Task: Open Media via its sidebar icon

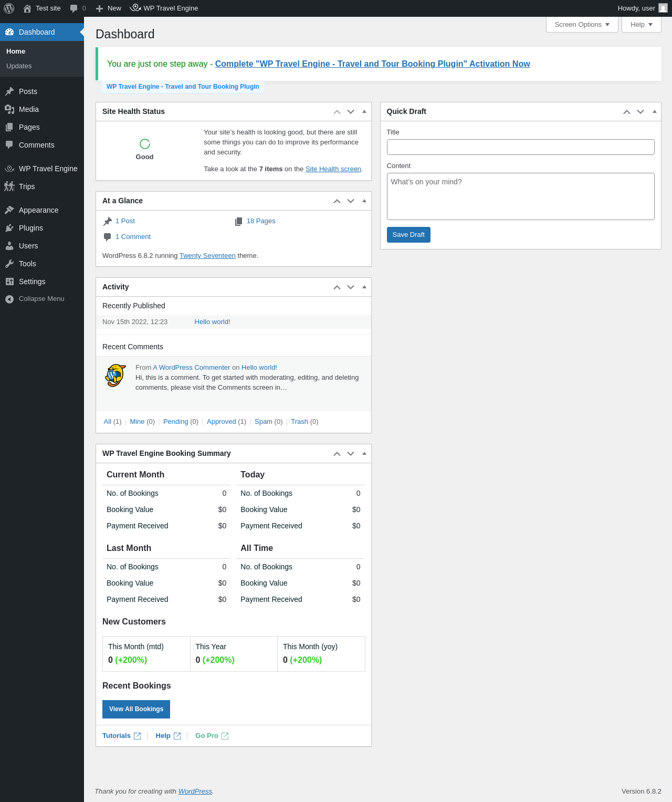Action: (x=9, y=109)
